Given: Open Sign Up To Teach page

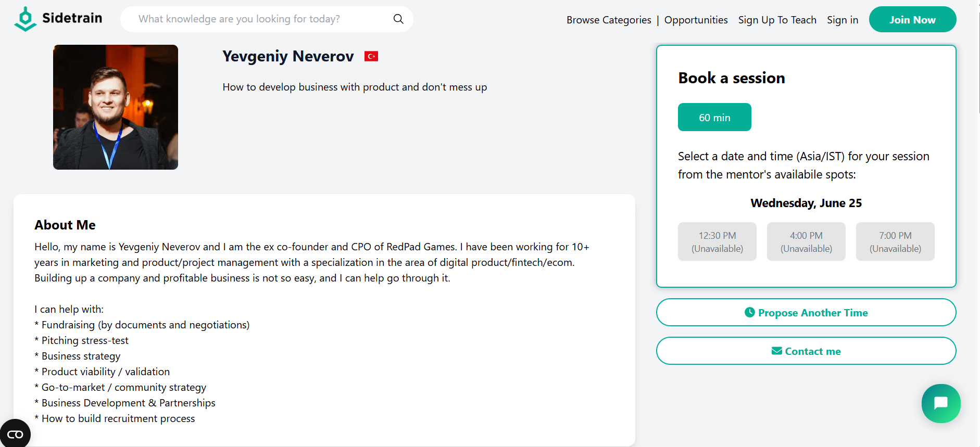Looking at the screenshot, I should (x=777, y=20).
